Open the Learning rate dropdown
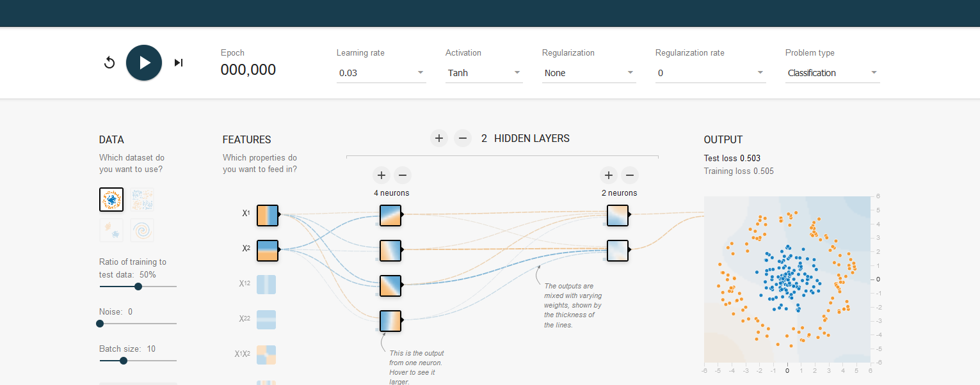Image resolution: width=980 pixels, height=385 pixels. coord(381,73)
